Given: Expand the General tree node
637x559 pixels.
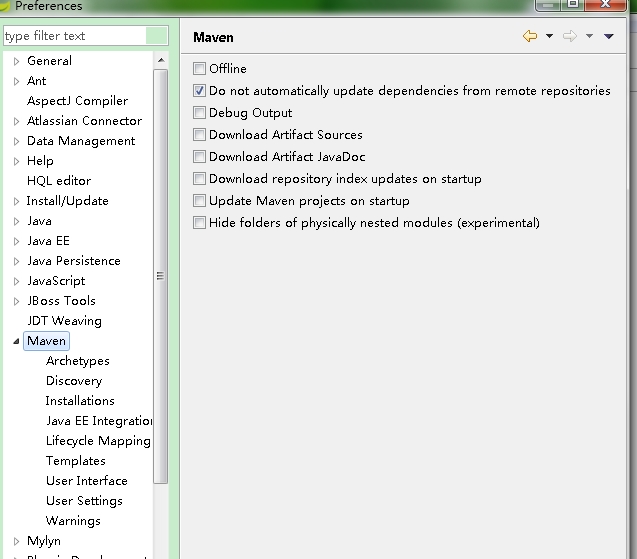Looking at the screenshot, I should point(16,61).
